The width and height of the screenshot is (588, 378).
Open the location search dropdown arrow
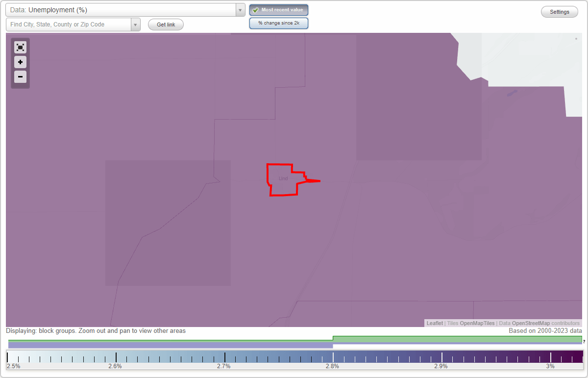135,24
